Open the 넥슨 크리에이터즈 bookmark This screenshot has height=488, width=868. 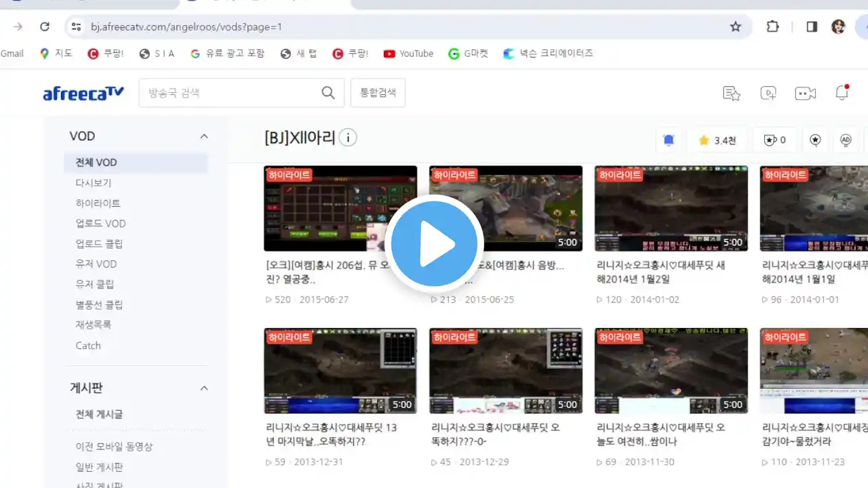[548, 54]
